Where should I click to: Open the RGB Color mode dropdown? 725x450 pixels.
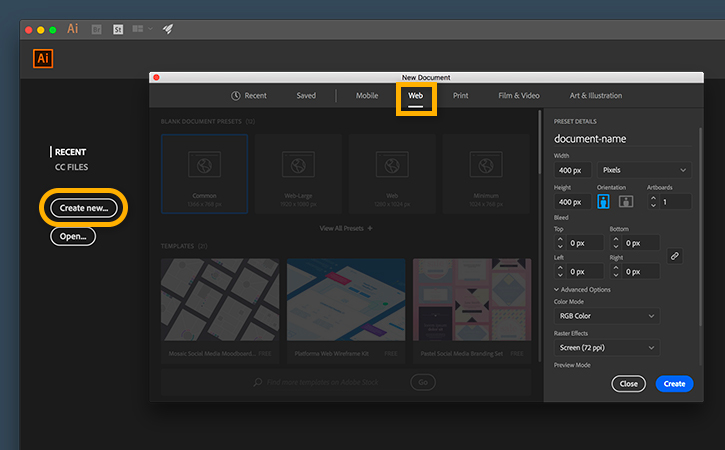(606, 316)
